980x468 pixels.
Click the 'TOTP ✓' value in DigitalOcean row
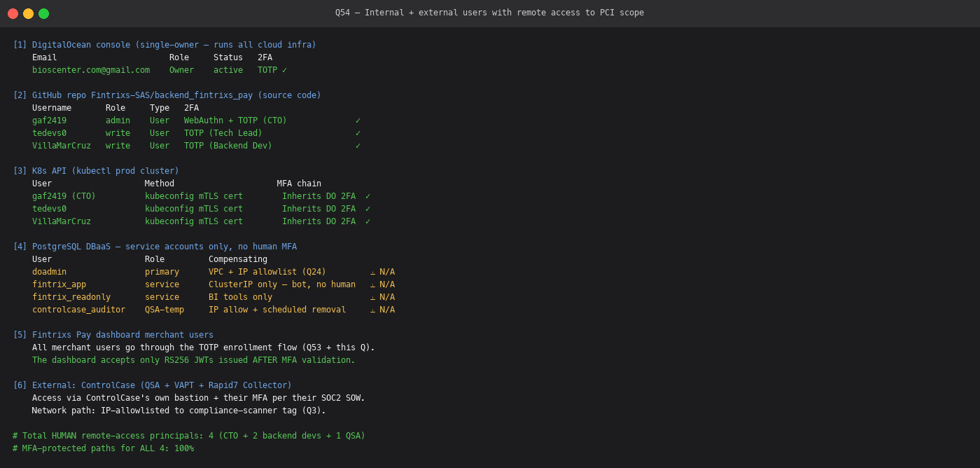[x=272, y=70]
